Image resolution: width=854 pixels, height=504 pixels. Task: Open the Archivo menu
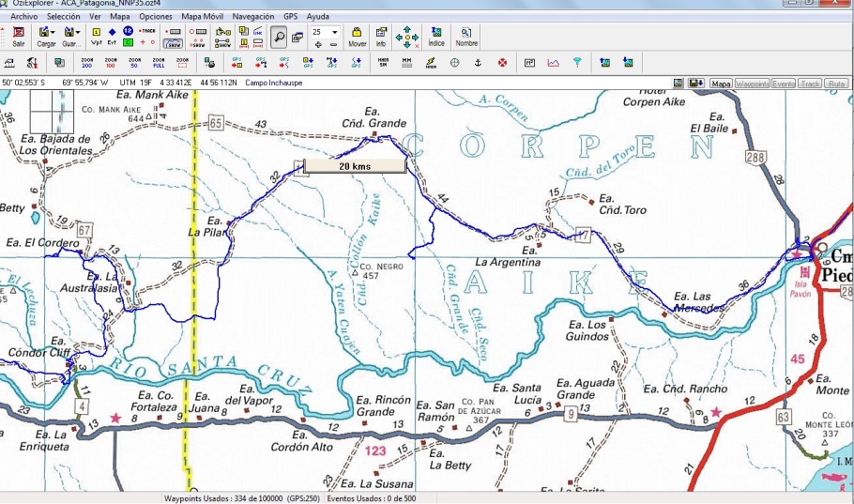[x=24, y=16]
